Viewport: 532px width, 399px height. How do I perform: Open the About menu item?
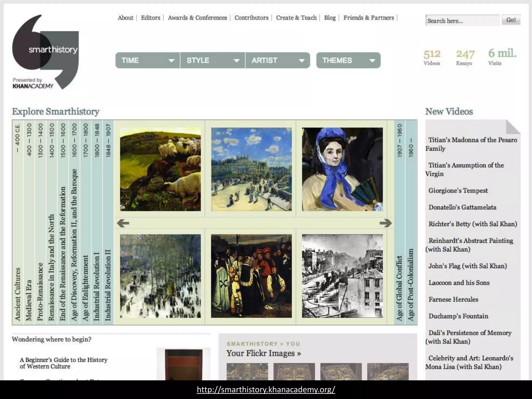125,18
